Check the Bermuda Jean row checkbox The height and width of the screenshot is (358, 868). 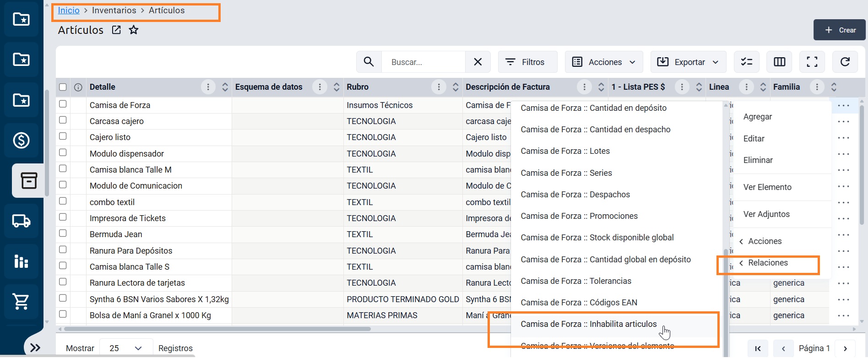pos(63,233)
